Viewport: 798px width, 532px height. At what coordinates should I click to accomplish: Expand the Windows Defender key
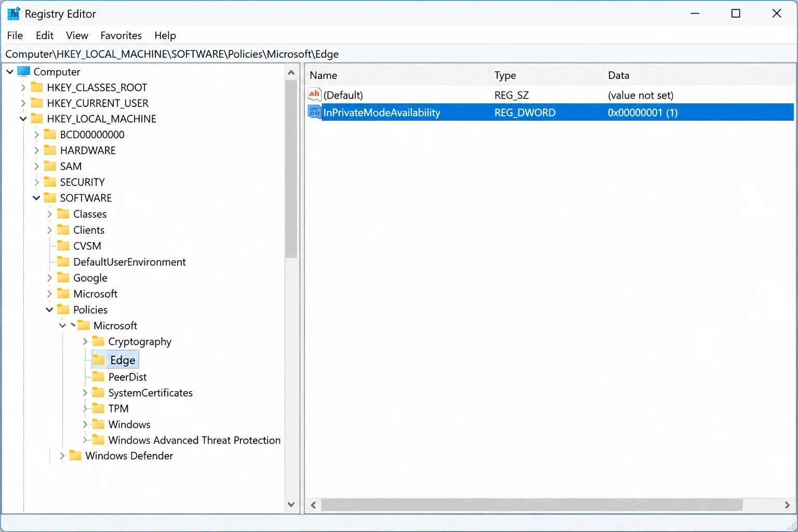[x=62, y=456]
